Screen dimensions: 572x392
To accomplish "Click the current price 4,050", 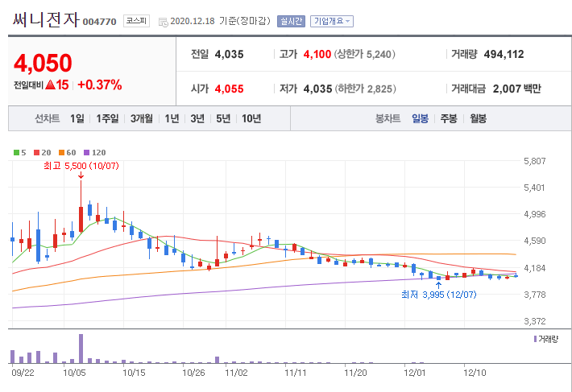I will tap(43, 63).
